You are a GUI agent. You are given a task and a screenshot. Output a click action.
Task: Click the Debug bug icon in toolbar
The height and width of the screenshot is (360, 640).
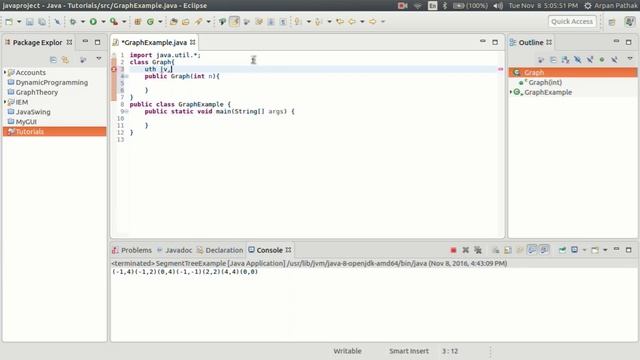tap(73, 22)
